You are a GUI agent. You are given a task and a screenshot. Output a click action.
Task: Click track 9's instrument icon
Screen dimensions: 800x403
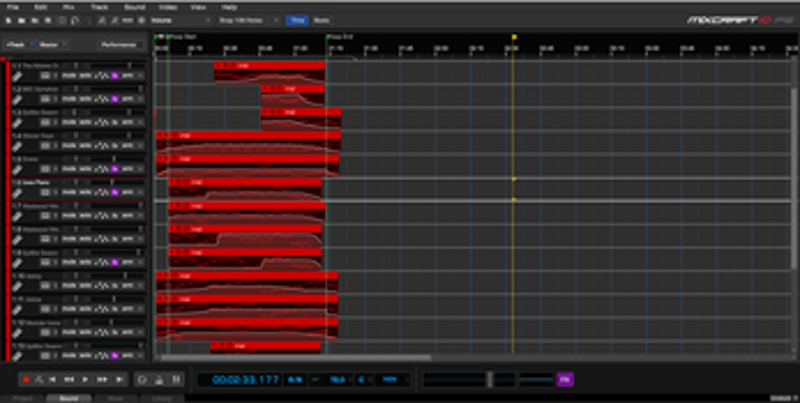(x=17, y=263)
